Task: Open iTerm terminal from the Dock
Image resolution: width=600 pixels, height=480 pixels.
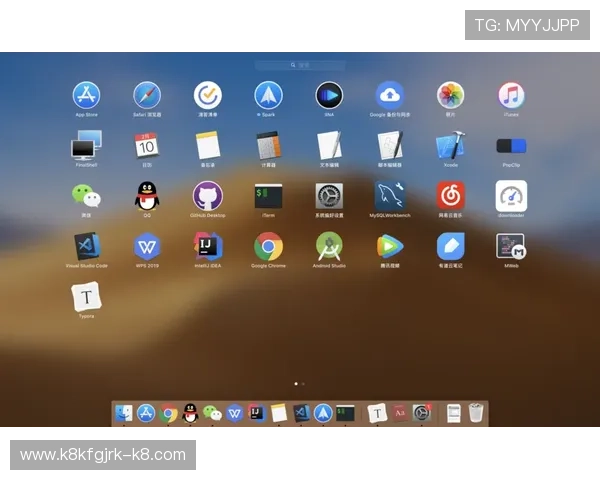Action: pos(345,413)
